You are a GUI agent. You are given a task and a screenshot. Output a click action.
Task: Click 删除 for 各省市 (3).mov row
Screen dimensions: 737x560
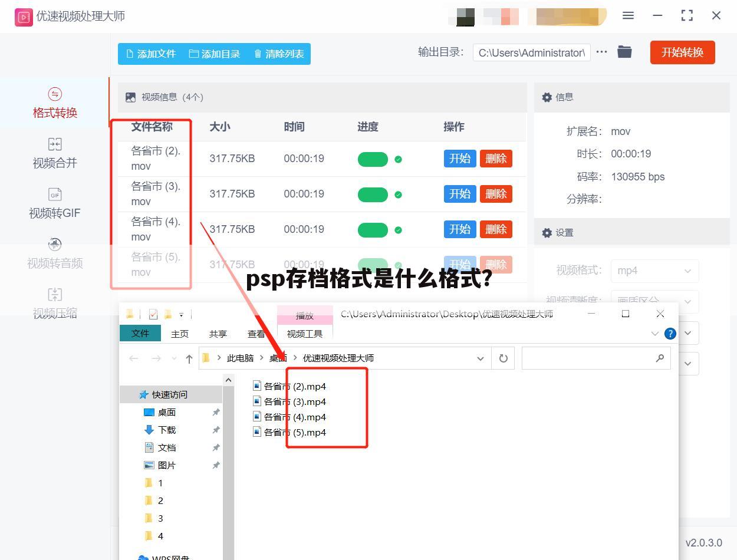coord(496,194)
